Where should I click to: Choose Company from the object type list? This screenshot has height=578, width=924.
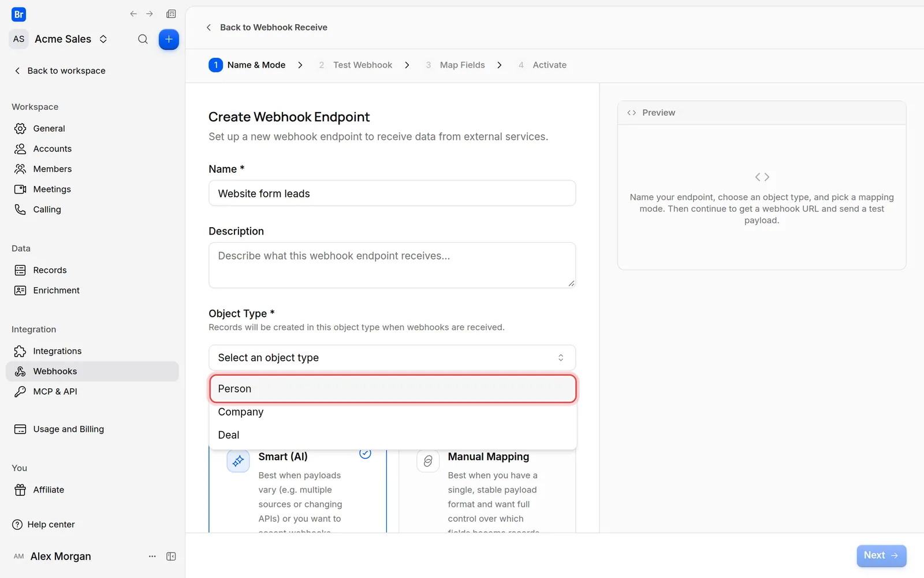tap(393, 412)
